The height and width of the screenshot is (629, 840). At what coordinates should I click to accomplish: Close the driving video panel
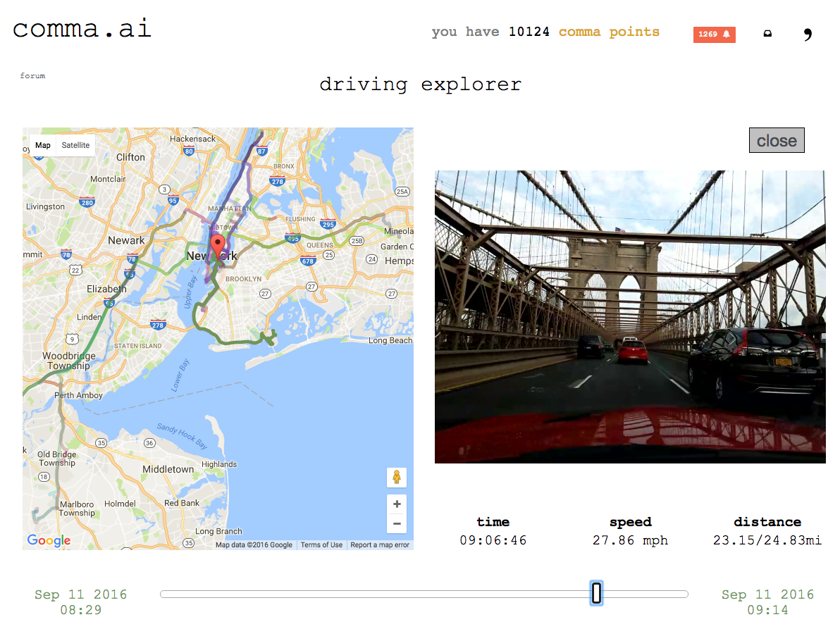coord(777,140)
